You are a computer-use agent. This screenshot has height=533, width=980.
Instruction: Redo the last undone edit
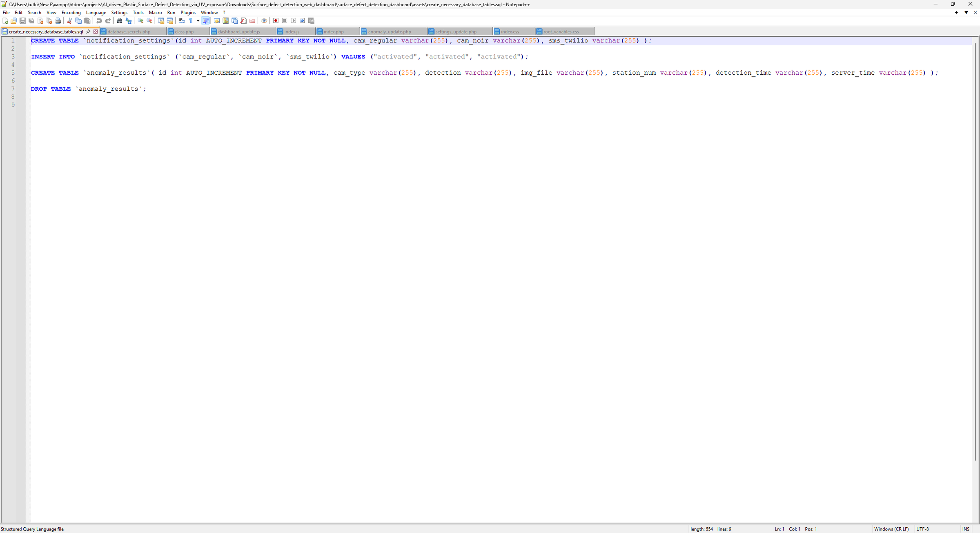click(x=108, y=21)
